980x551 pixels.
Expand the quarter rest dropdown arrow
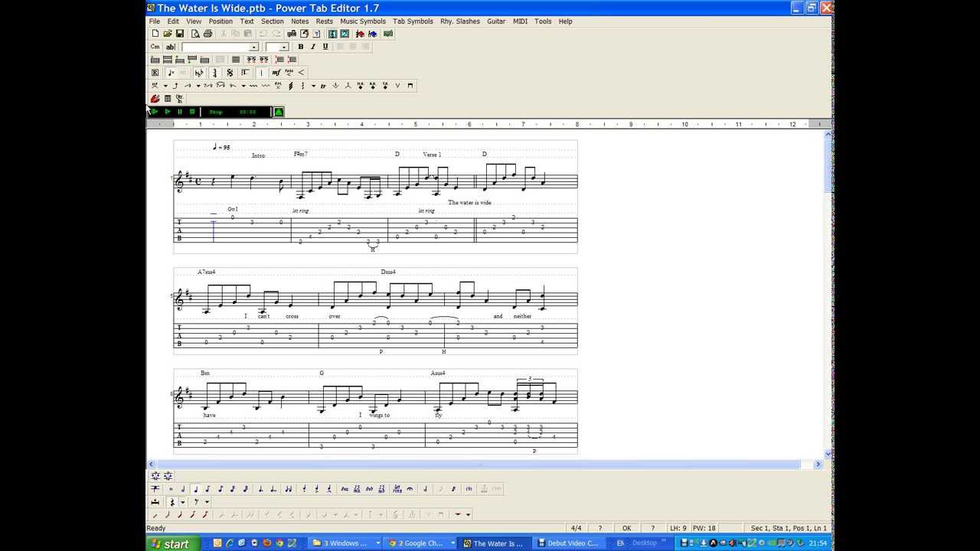[183, 502]
